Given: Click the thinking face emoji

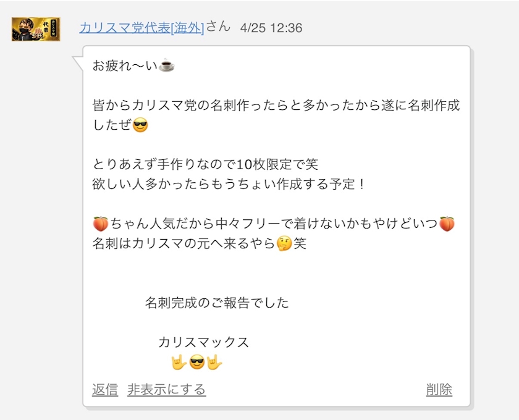Looking at the screenshot, I should point(285,243).
